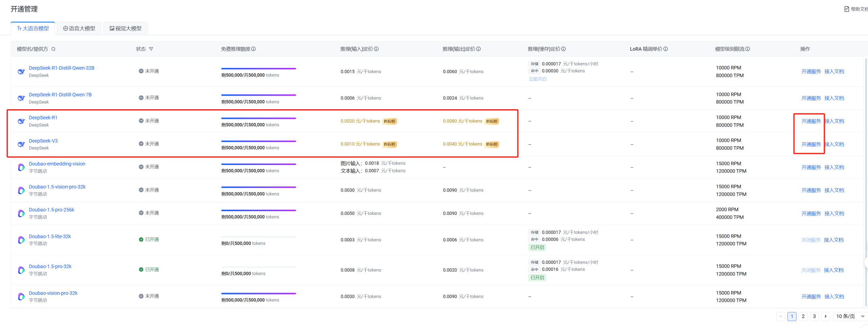Click the search icon beside 模型名/提供方
Screen dimensions: 868x328
[53, 49]
